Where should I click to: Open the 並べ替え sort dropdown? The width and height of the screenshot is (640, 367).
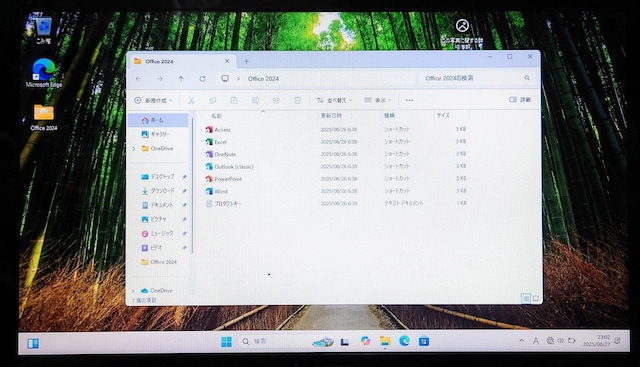pyautogui.click(x=334, y=100)
